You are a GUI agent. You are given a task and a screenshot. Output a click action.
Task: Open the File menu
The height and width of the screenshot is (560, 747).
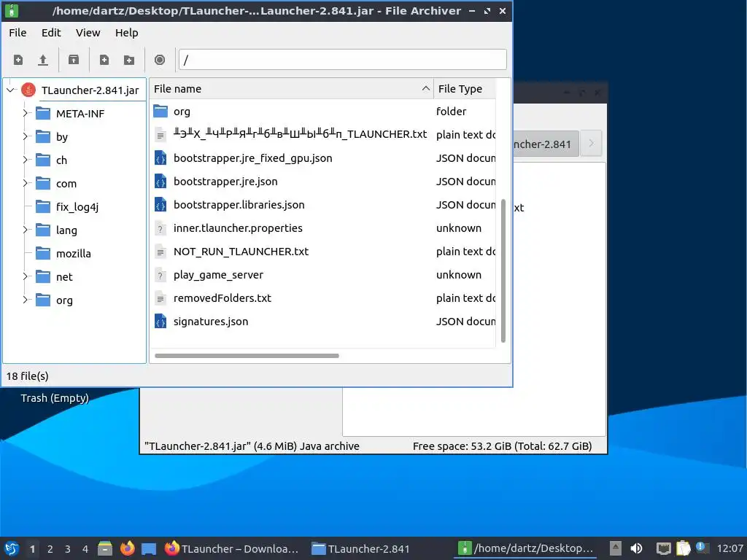click(18, 33)
